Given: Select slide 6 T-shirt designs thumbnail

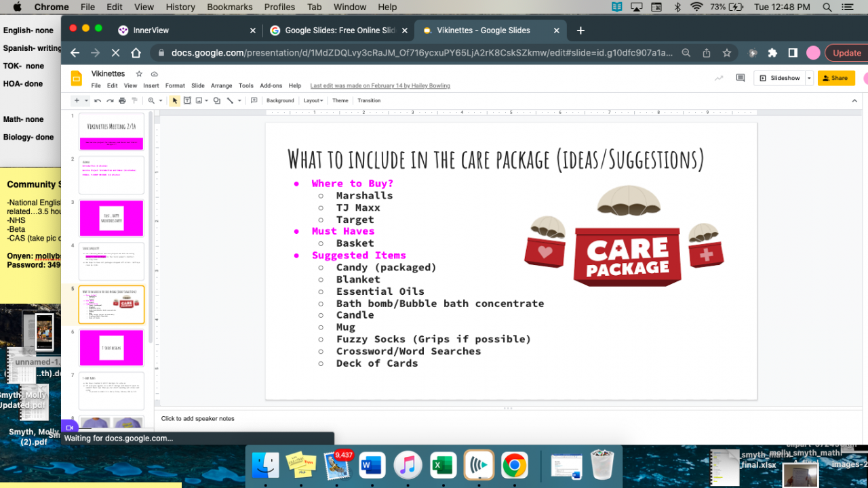Looking at the screenshot, I should (x=111, y=348).
